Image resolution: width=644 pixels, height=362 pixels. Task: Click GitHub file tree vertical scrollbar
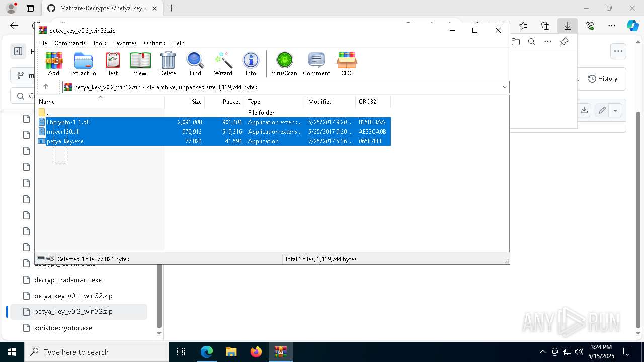click(x=159, y=297)
